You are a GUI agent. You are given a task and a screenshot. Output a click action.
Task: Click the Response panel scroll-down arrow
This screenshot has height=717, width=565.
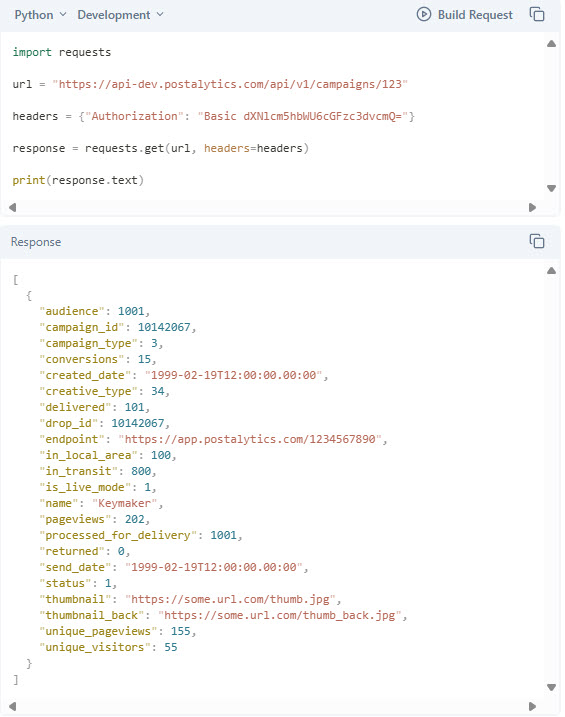pyautogui.click(x=552, y=687)
